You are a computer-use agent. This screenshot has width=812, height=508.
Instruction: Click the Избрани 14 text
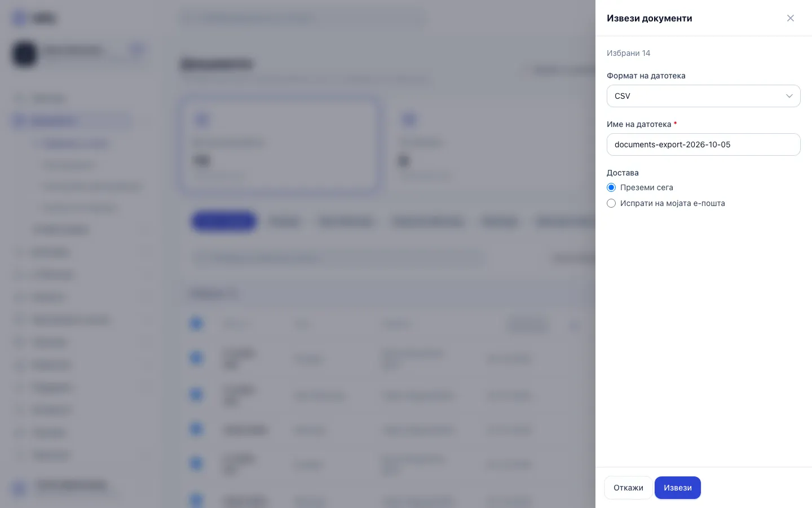[628, 53]
